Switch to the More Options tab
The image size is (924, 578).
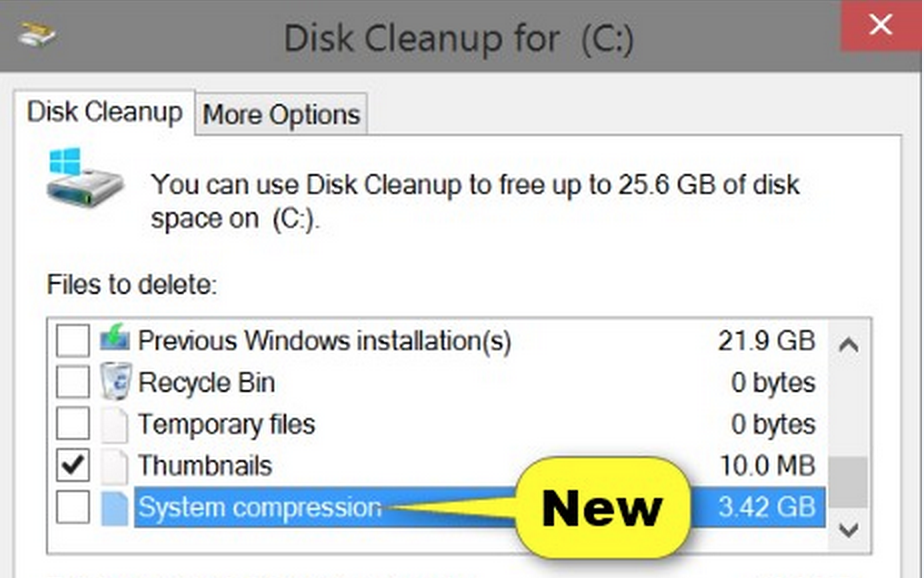pos(282,114)
